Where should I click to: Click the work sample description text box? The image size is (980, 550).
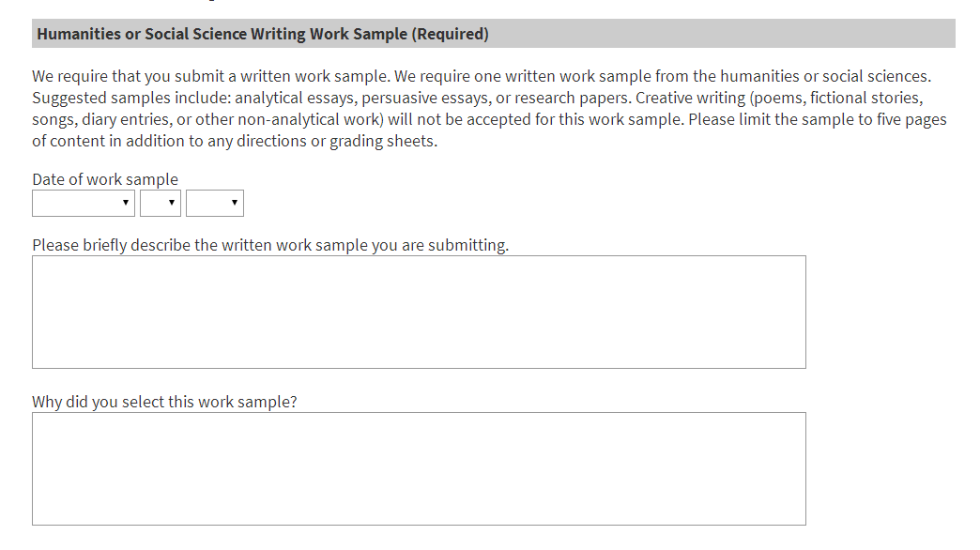click(x=419, y=312)
